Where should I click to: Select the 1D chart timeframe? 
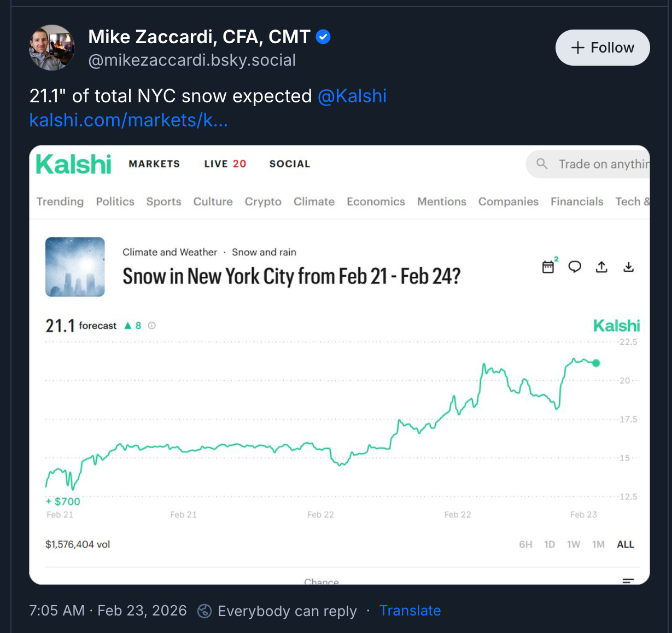pyautogui.click(x=550, y=544)
